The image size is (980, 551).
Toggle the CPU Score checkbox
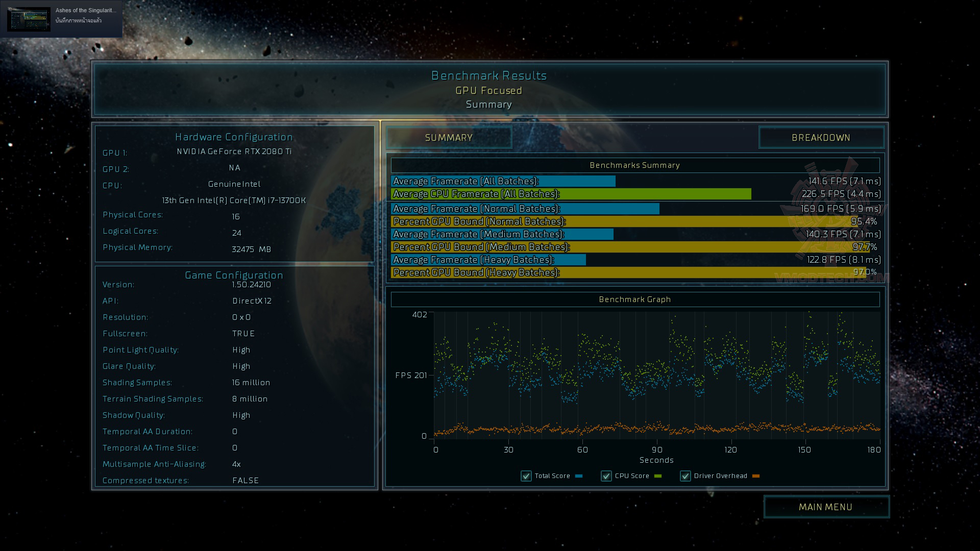point(606,476)
